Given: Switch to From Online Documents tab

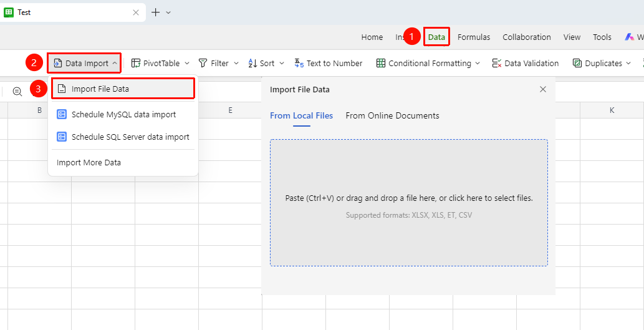Looking at the screenshot, I should tap(392, 116).
